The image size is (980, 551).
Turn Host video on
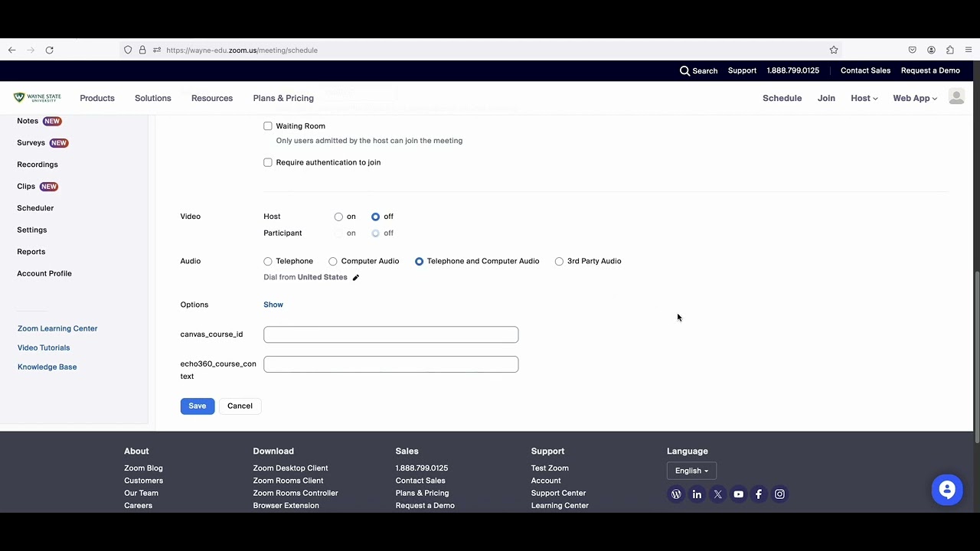coord(338,217)
